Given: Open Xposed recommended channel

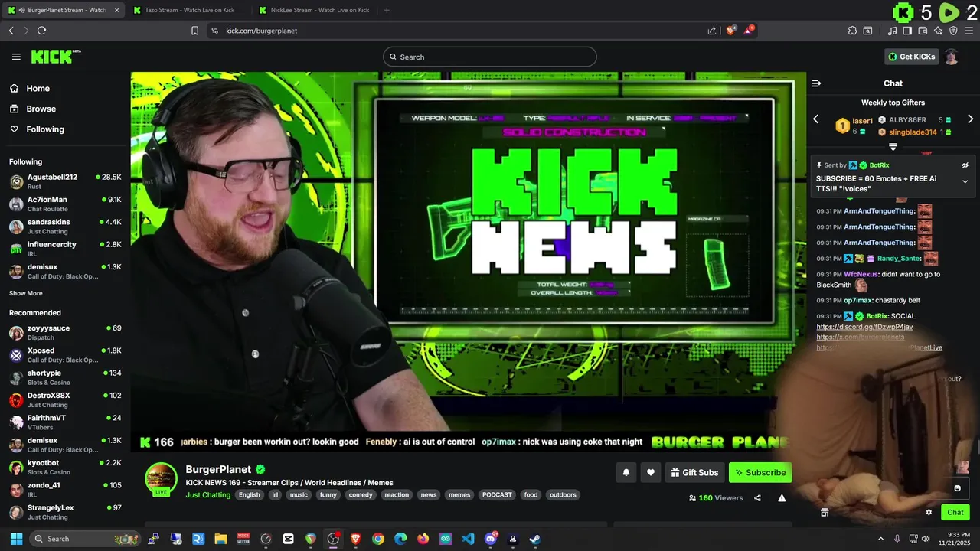Looking at the screenshot, I should coord(65,355).
